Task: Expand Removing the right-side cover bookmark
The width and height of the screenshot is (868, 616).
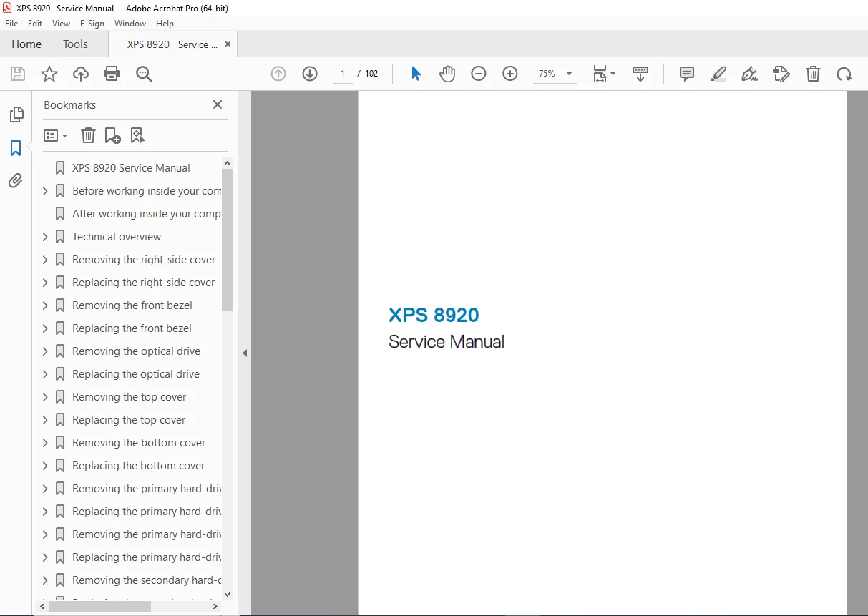Action: coord(45,260)
